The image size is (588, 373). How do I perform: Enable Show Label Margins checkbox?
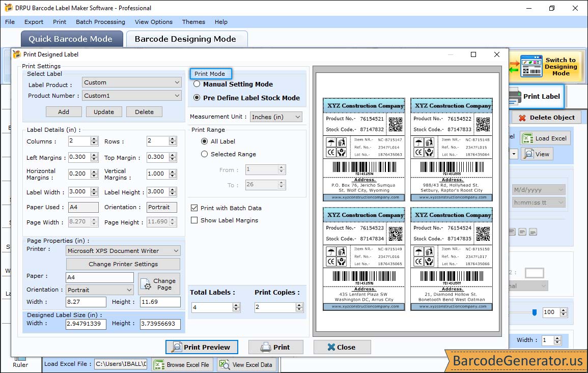click(x=194, y=220)
